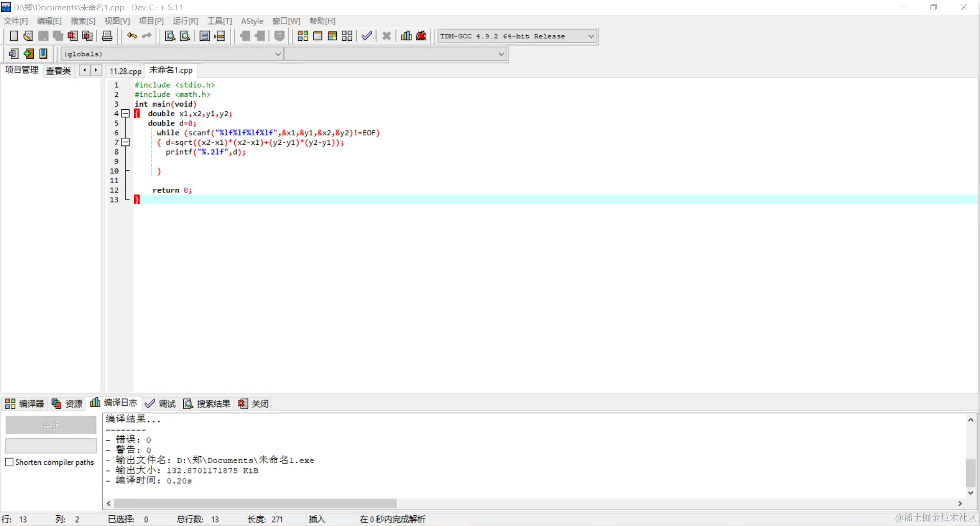The width and height of the screenshot is (980, 526).
Task: Rebuild all using the toolbar icon
Action: (347, 36)
